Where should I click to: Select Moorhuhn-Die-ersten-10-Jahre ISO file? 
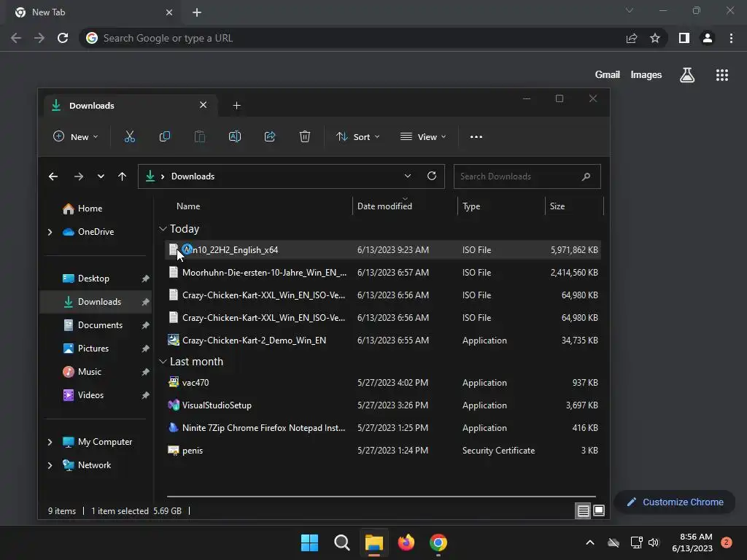(384, 273)
